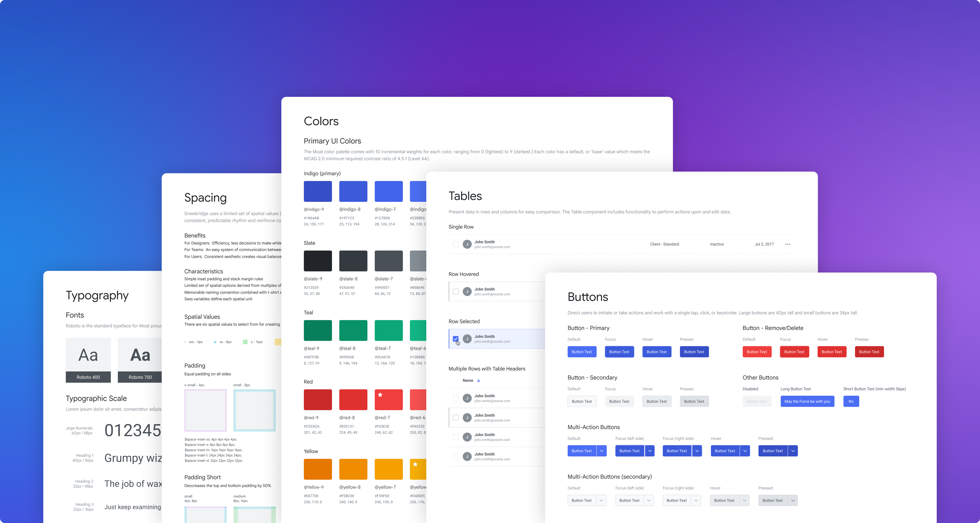Image resolution: width=980 pixels, height=523 pixels.
Task: Uncheck the Row Selected checkbox
Action: [x=455, y=339]
